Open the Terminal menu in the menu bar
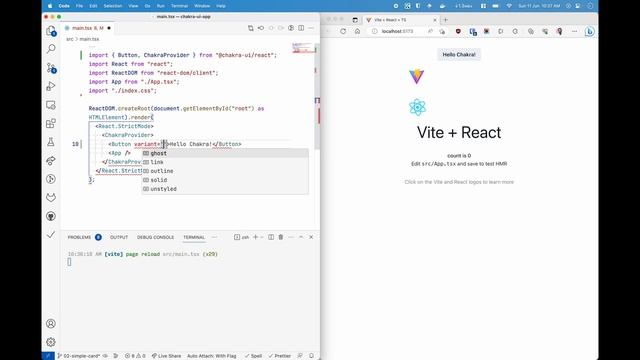 [179, 6]
